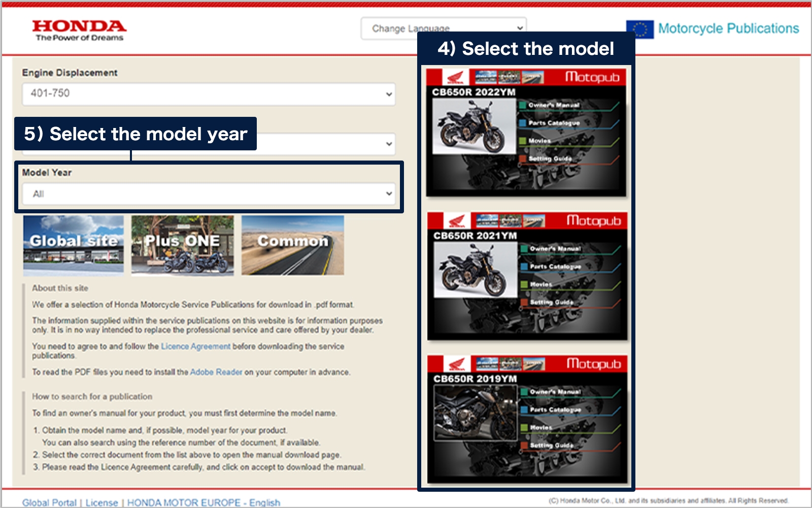Click the Motorcycle Publications title

click(x=728, y=28)
